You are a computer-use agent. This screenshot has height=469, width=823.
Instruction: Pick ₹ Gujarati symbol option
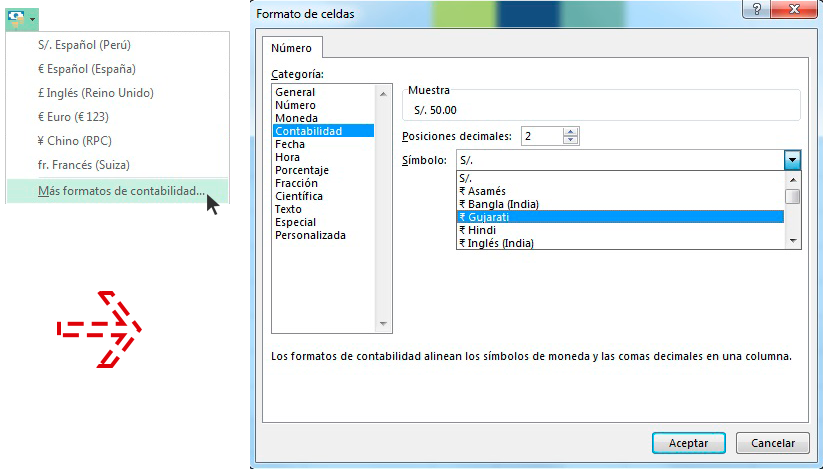pyautogui.click(x=620, y=217)
